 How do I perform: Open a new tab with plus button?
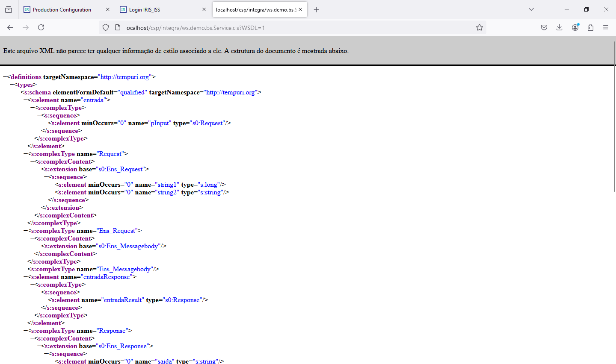point(317,9)
